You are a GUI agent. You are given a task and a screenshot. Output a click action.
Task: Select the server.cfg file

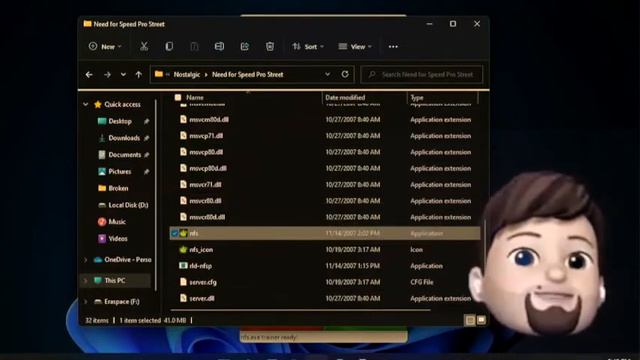203,282
